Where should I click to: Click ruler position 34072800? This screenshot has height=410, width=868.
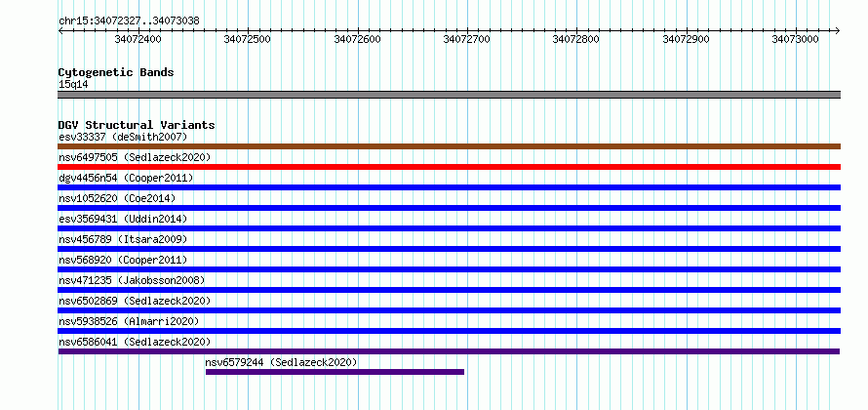(576, 39)
